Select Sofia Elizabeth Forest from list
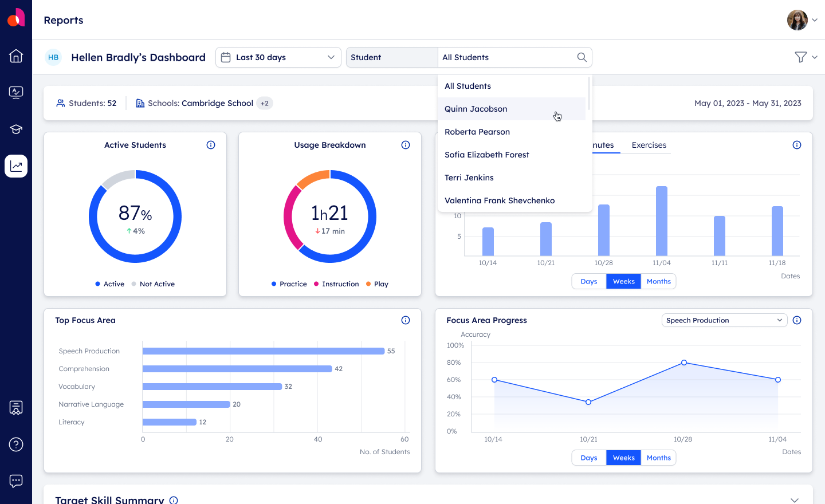The image size is (825, 504). click(512, 155)
